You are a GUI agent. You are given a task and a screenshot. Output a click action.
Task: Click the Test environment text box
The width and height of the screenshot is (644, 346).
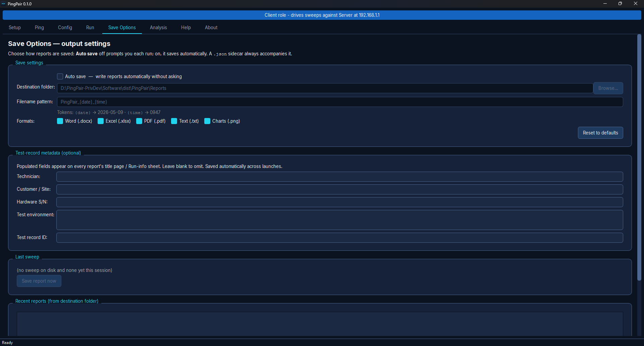click(x=340, y=220)
